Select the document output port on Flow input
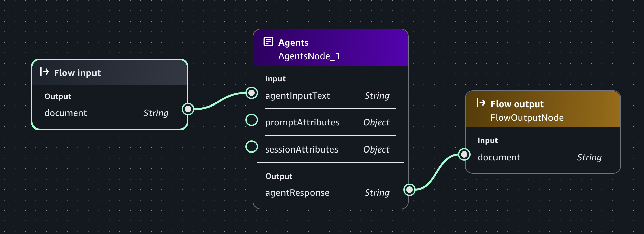This screenshot has width=644, height=234. pyautogui.click(x=188, y=109)
